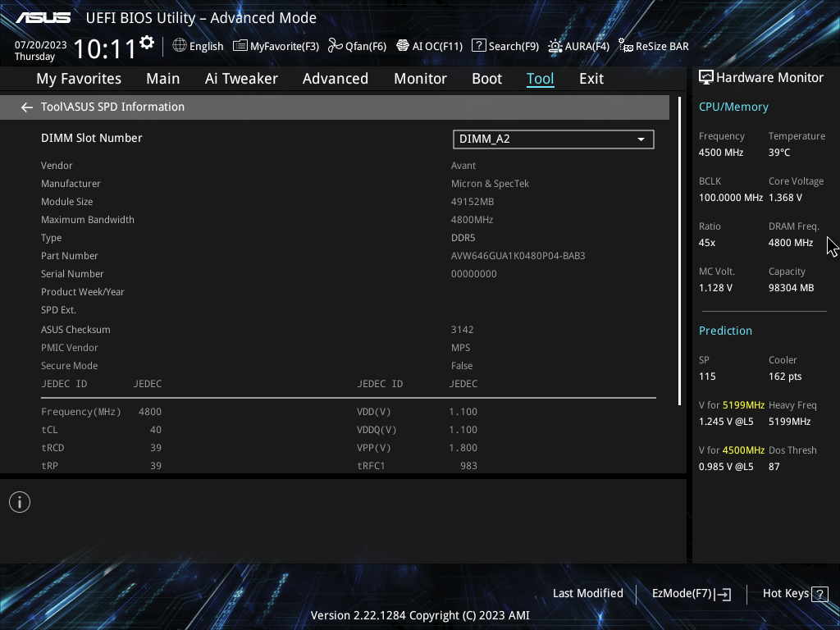This screenshot has height=630, width=840.
Task: Click the Core Voltage value 1.368 V
Action: (x=785, y=198)
